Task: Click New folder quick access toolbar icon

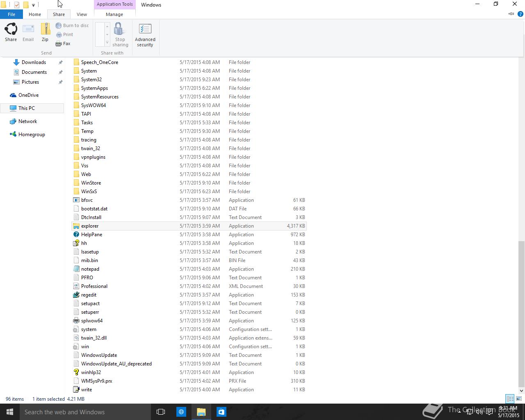Action: tap(26, 5)
